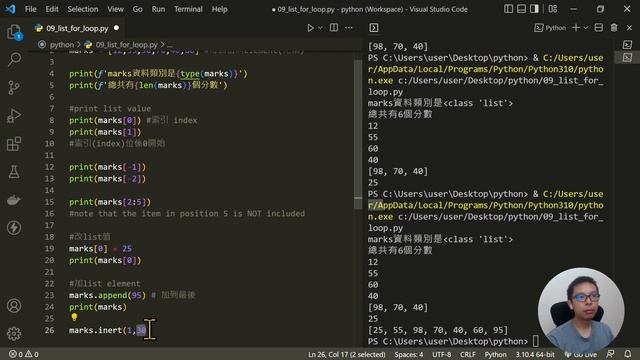The image size is (640, 360).
Task: Open the Help menu
Action: [220, 9]
